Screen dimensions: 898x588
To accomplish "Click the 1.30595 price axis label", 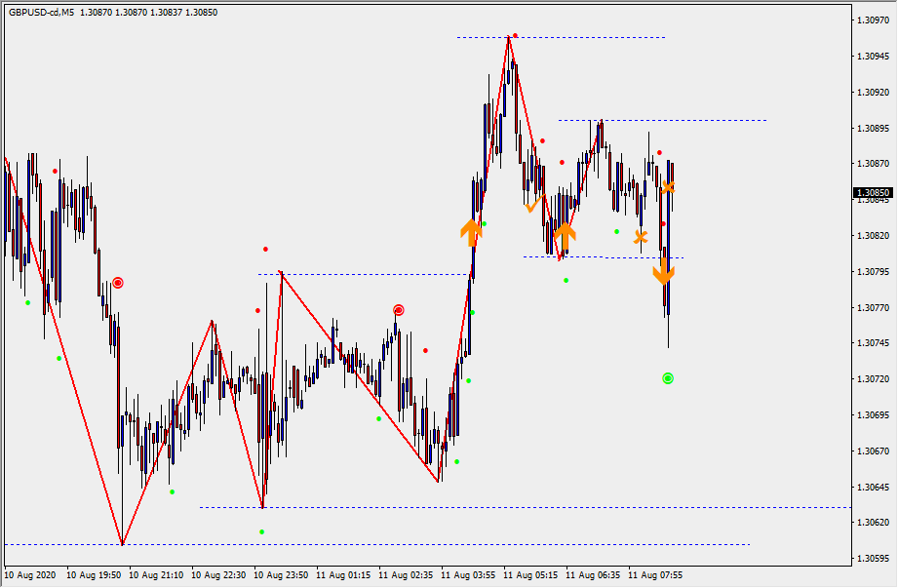I will (x=872, y=559).
